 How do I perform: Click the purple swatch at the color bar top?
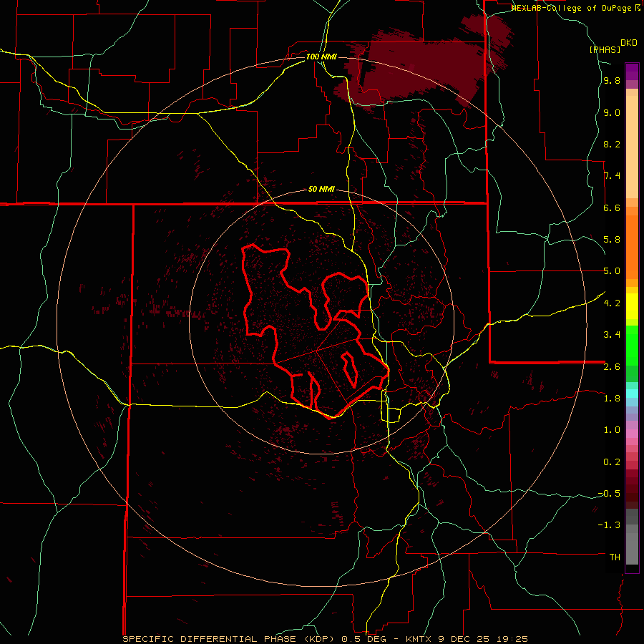point(632,72)
